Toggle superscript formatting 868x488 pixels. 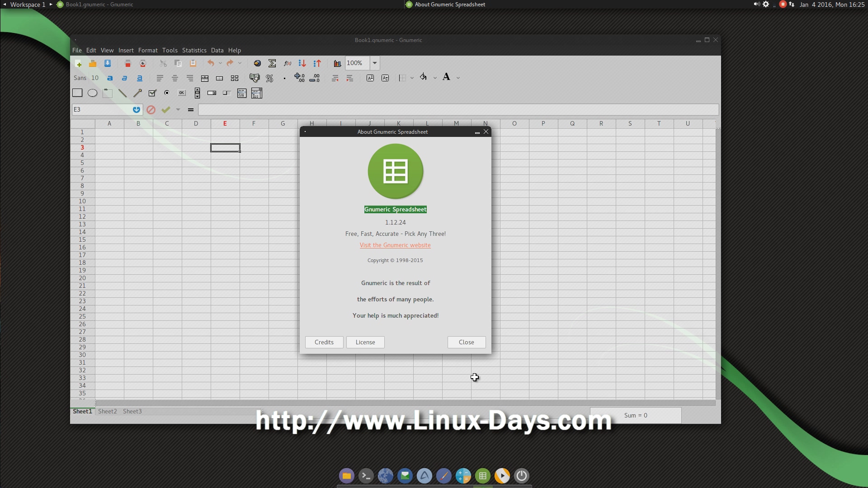pyautogui.click(x=370, y=78)
